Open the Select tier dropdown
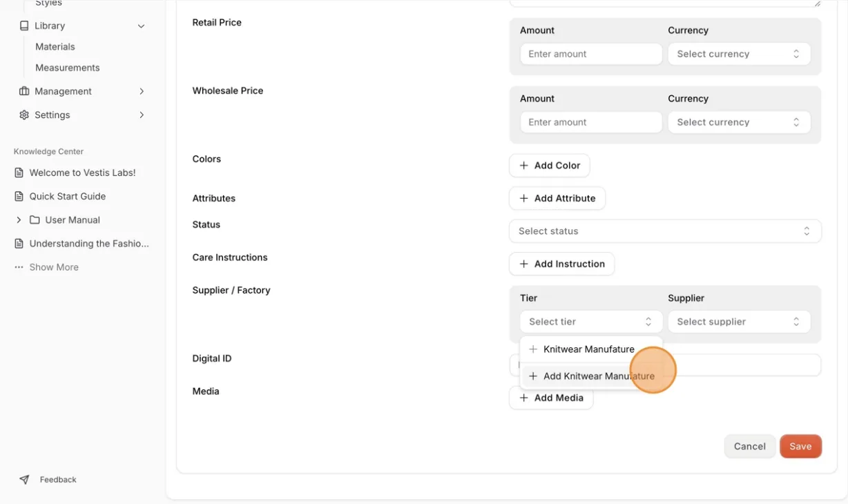This screenshot has height=504, width=848. (591, 322)
